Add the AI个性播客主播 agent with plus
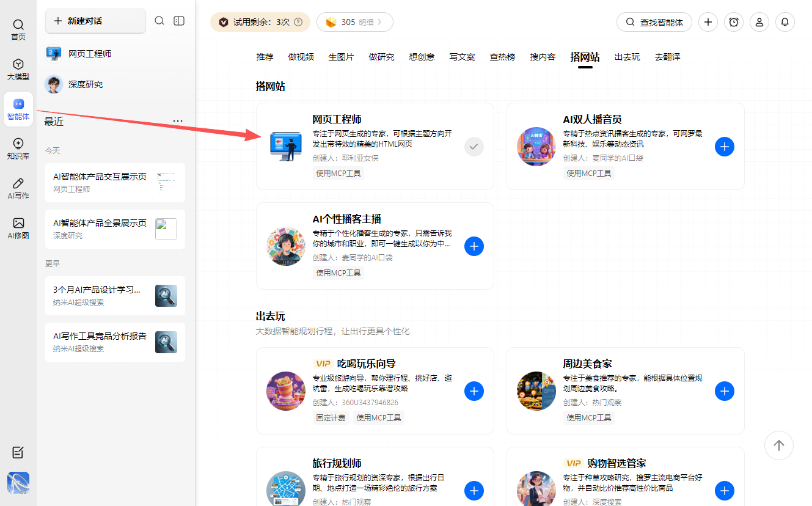 pos(474,246)
